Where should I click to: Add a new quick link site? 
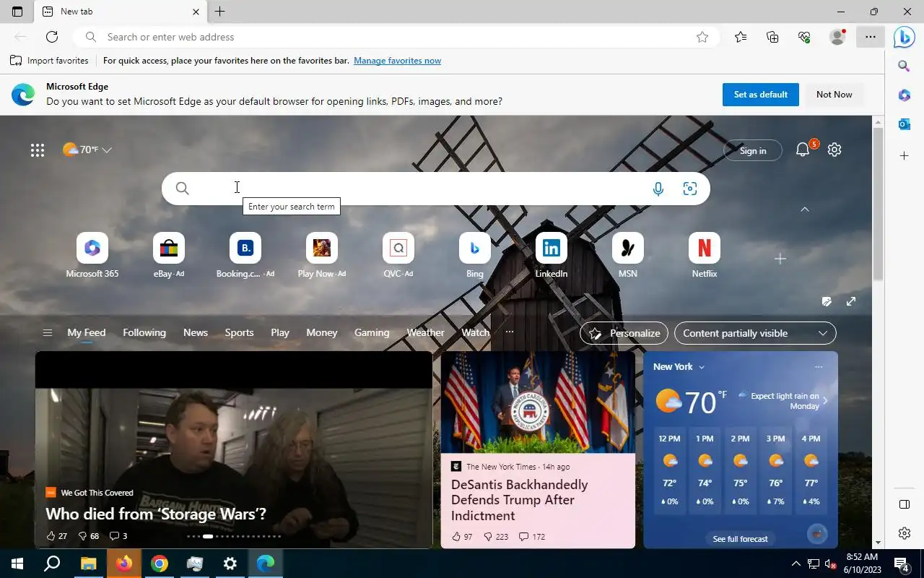[x=780, y=259]
